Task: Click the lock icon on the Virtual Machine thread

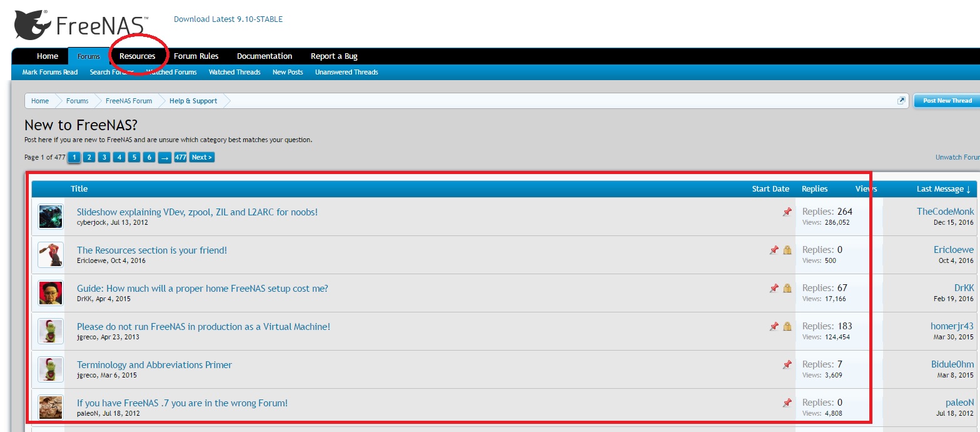Action: point(787,327)
